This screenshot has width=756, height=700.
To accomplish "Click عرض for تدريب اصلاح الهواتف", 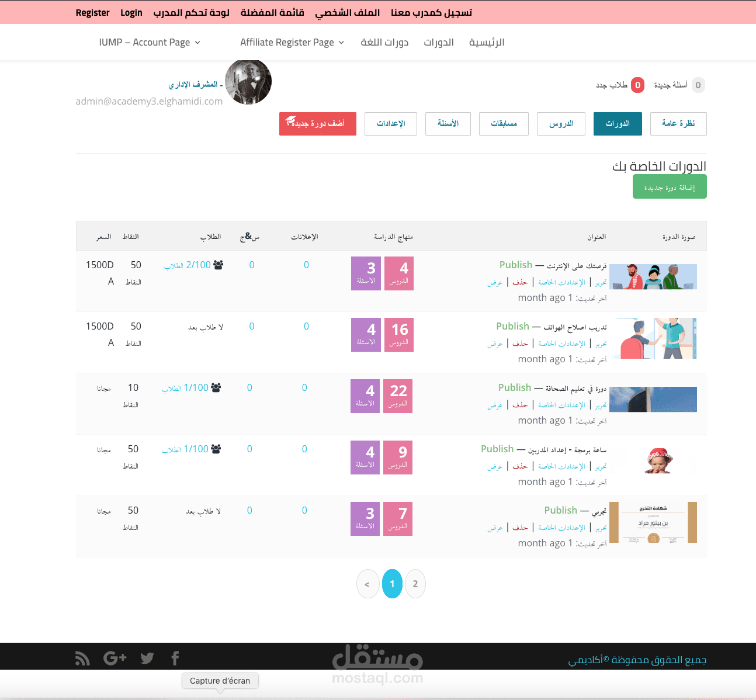I will tap(495, 344).
